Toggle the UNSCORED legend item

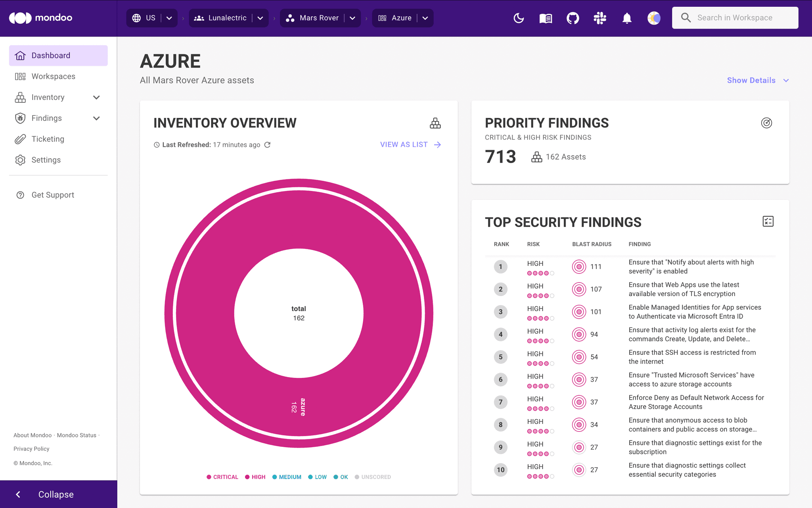373,477
